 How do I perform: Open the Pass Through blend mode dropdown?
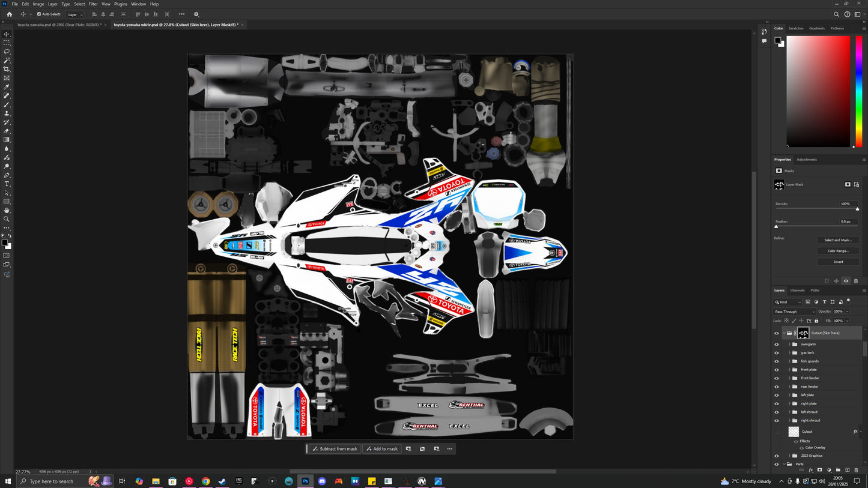(x=793, y=311)
